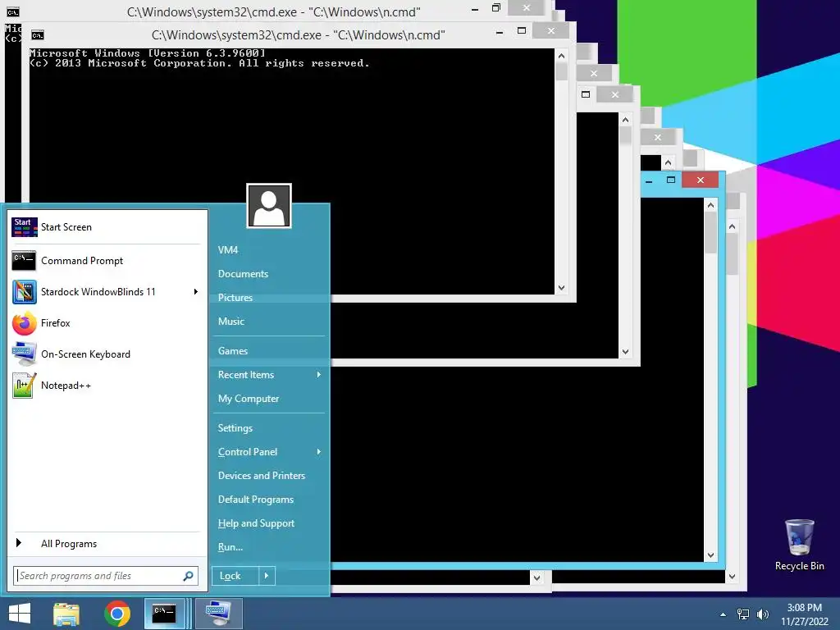Image resolution: width=840 pixels, height=630 pixels.
Task: Maximize the blue-bordered cmd window
Action: click(x=671, y=180)
